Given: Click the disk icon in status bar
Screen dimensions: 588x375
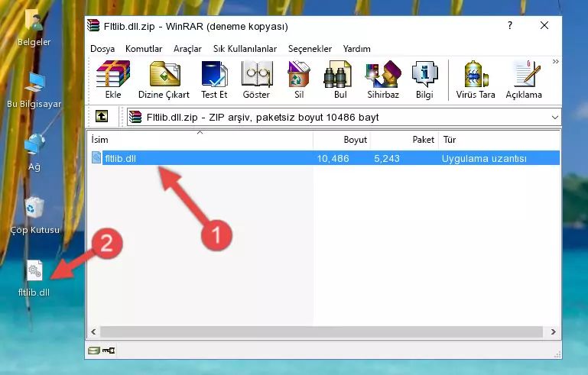Looking at the screenshot, I should [x=94, y=351].
